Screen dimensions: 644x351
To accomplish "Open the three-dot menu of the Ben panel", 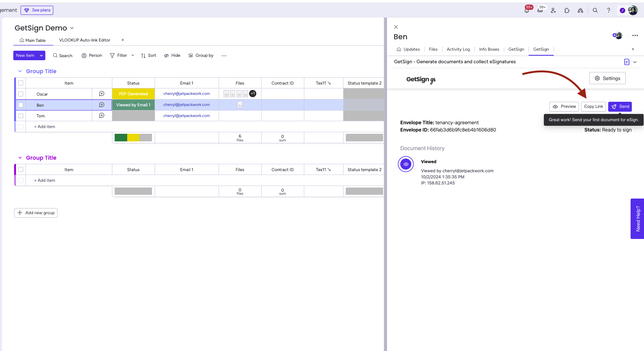I will [635, 35].
